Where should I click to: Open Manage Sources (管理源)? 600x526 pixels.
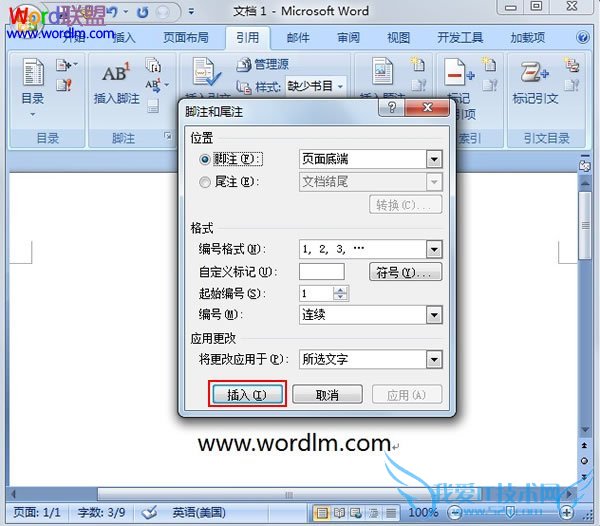[262, 64]
